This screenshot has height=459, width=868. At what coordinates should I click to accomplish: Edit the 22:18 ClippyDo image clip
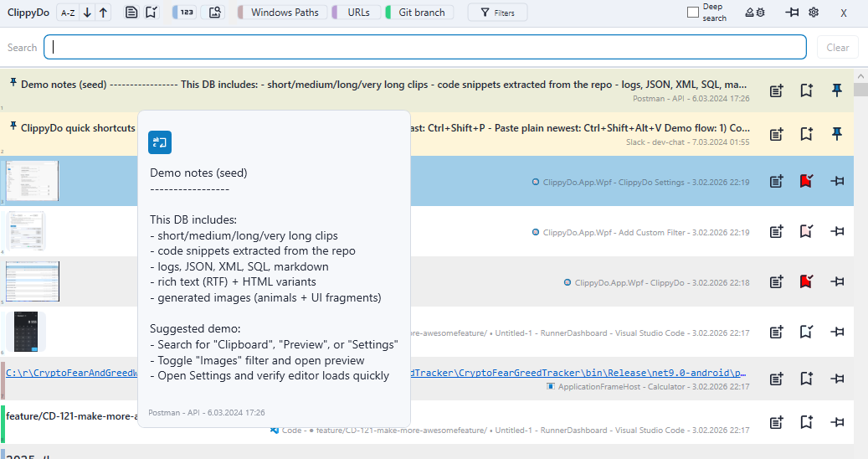(x=777, y=281)
